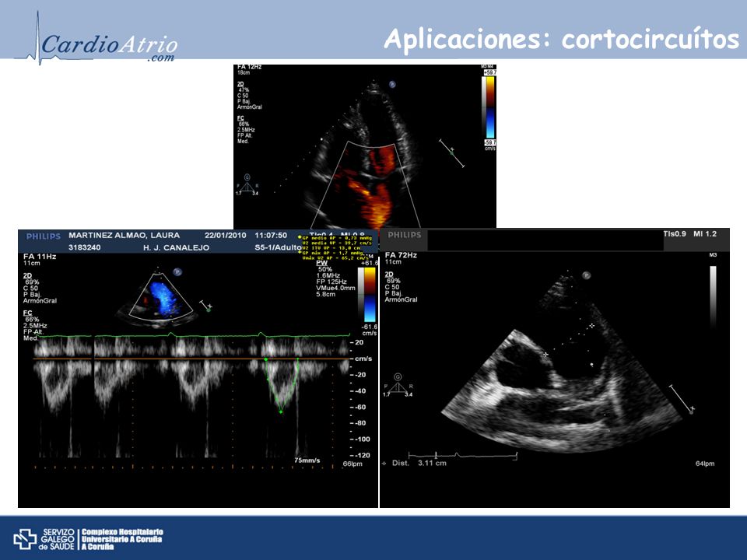Screen dimensions: 747x560
Task: Click the PHILIPS logo in the grayscale echo image
Action: click(x=405, y=235)
